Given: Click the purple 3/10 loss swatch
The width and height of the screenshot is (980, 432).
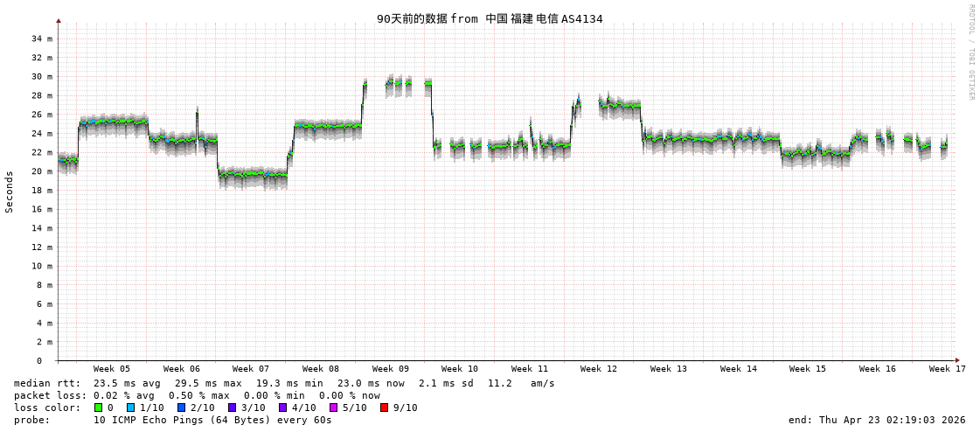Looking at the screenshot, I should [232, 408].
